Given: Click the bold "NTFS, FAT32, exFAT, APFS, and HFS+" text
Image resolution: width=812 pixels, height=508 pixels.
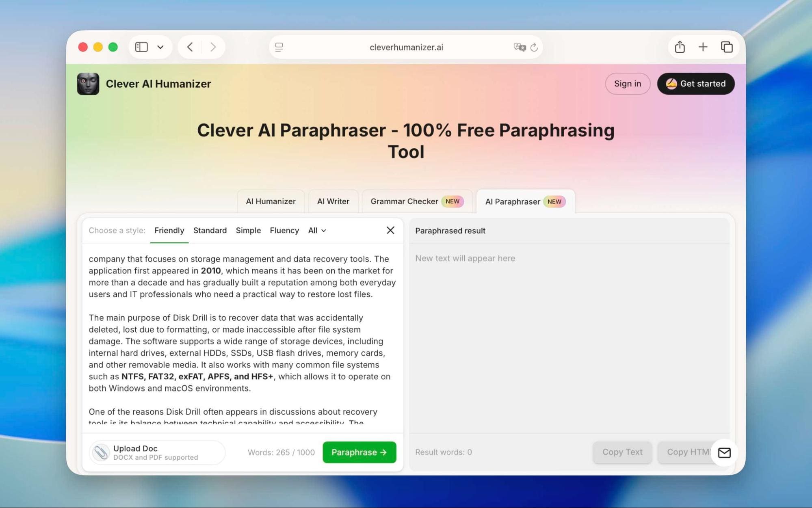Looking at the screenshot, I should (x=197, y=376).
